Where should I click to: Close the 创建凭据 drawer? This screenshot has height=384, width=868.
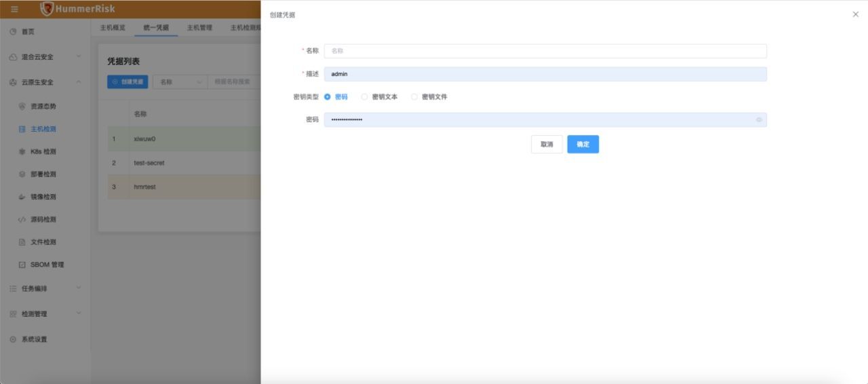tap(855, 14)
